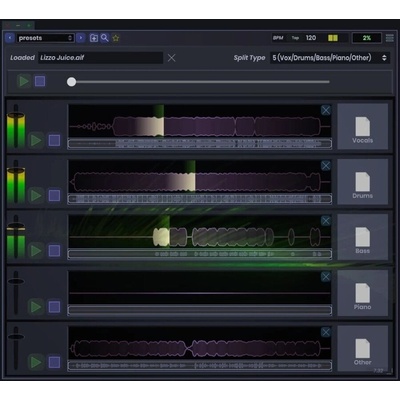The height and width of the screenshot is (400, 400).
Task: Play the main loaded track
Action: 23,81
